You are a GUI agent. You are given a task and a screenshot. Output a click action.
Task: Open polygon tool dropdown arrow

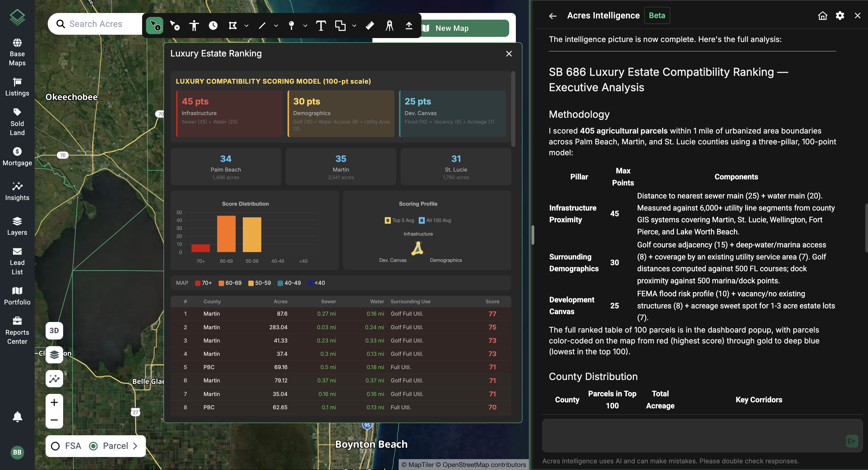tap(246, 26)
